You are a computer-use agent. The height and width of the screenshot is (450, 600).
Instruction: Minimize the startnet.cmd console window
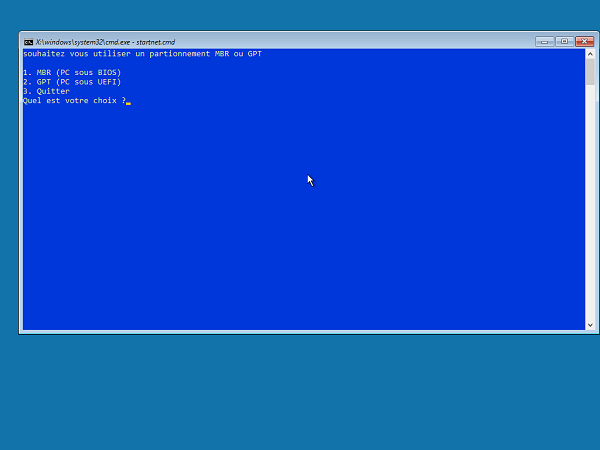[545, 41]
